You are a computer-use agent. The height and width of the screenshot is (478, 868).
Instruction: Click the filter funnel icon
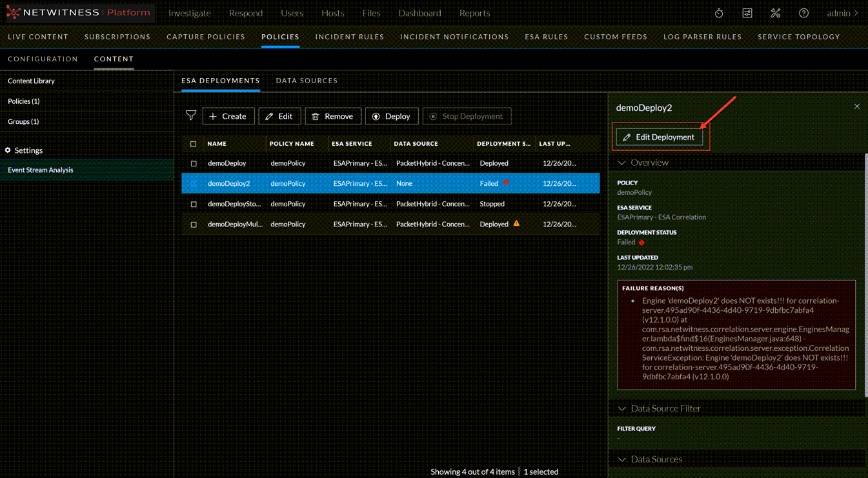191,115
